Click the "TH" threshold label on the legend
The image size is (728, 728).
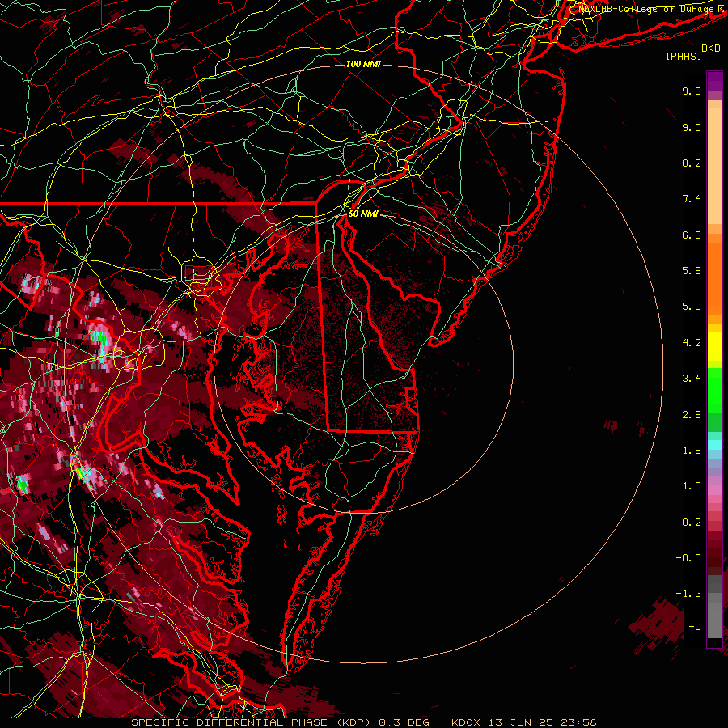(695, 630)
